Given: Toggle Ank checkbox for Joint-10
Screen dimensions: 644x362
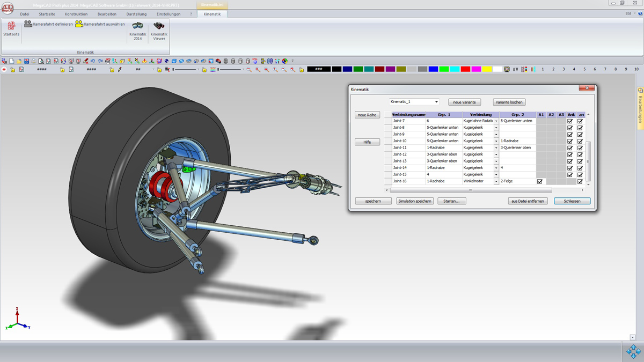Looking at the screenshot, I should 570,141.
